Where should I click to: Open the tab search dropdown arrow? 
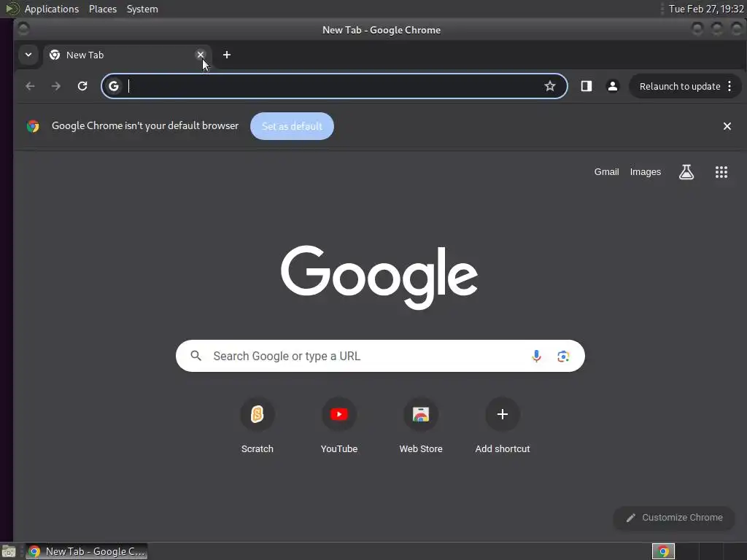28,55
